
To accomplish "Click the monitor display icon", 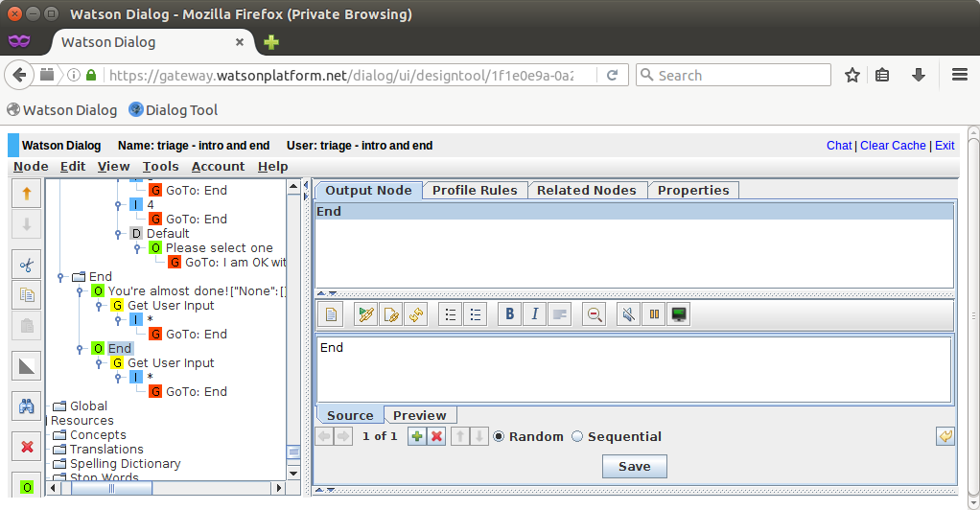I will tap(679, 314).
